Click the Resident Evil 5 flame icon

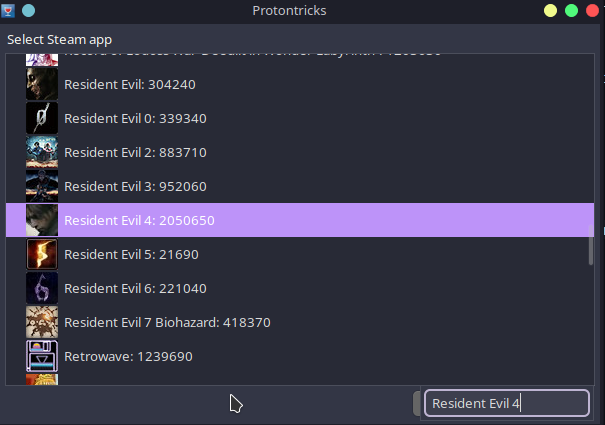point(42,254)
